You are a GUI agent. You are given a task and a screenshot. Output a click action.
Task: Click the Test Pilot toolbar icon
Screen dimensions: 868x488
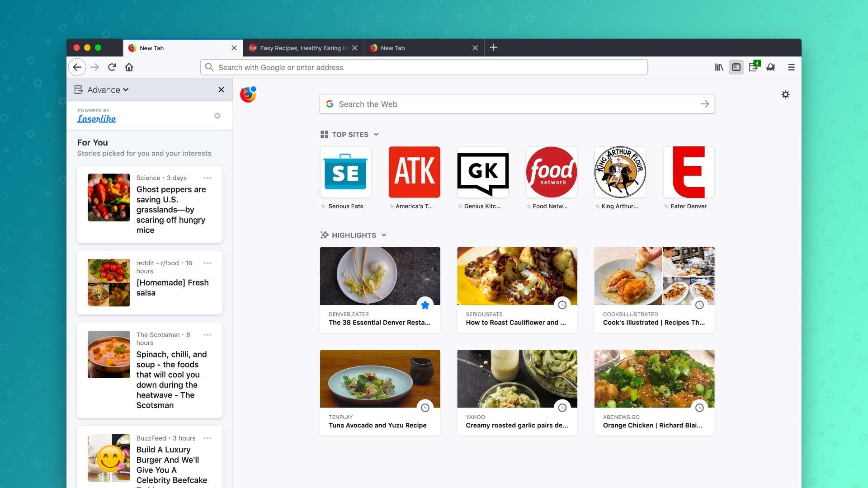[x=771, y=67]
